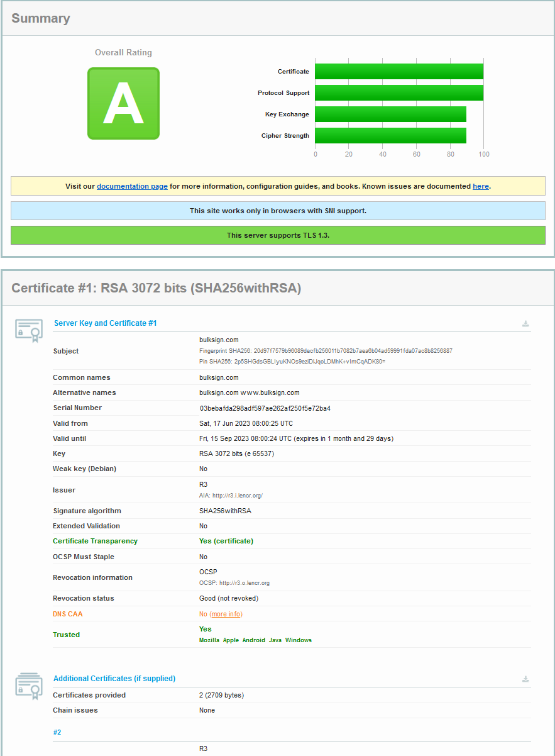Click the Certificates provided value 2 (2709 bytes)

[x=221, y=696]
